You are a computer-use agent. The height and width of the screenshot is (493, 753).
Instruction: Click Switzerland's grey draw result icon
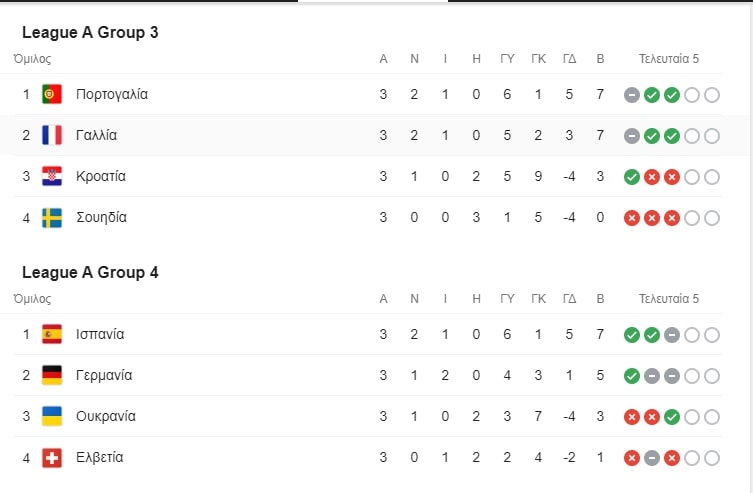[x=652, y=458]
